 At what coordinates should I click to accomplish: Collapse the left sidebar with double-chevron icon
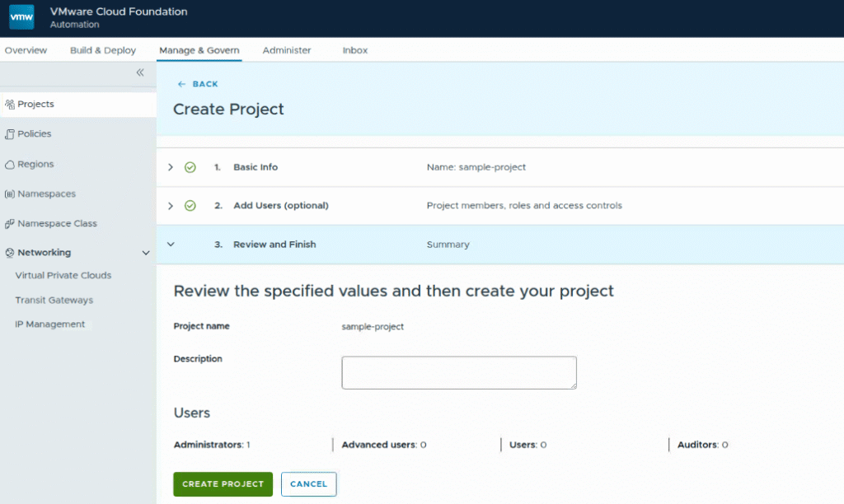[140, 72]
